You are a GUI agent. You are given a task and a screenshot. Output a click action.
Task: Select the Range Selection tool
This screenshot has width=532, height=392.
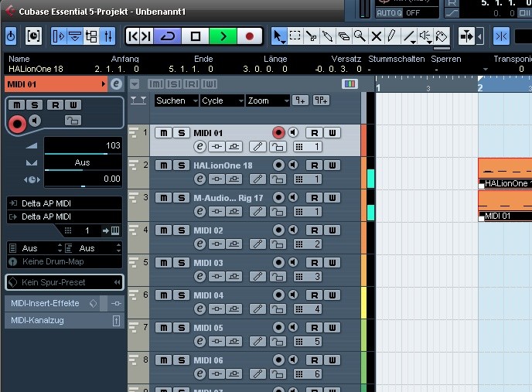point(295,36)
